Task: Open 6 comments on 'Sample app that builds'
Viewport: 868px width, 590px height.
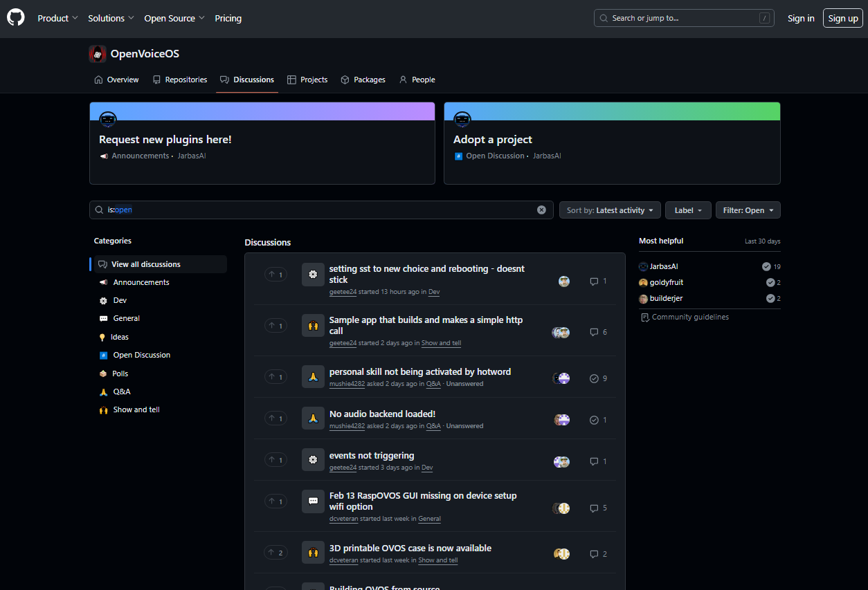Action: point(598,332)
